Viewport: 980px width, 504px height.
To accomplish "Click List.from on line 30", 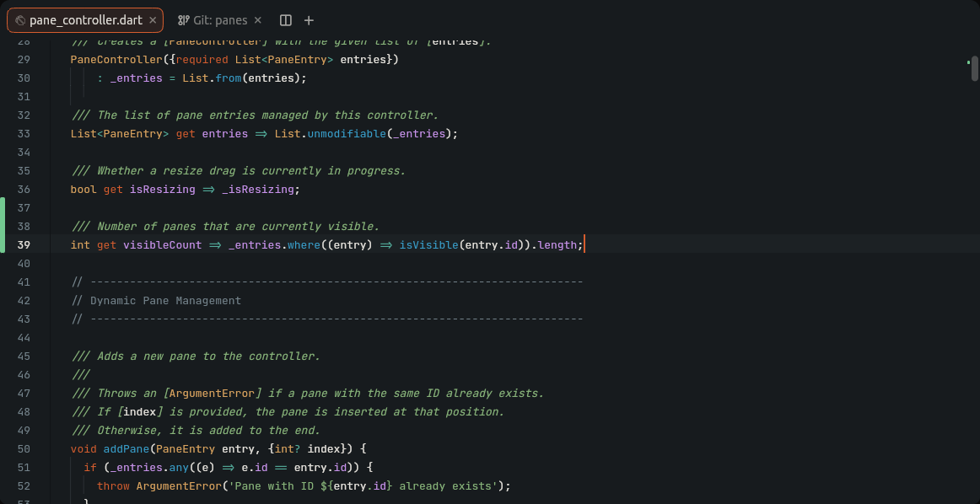I will tap(212, 78).
